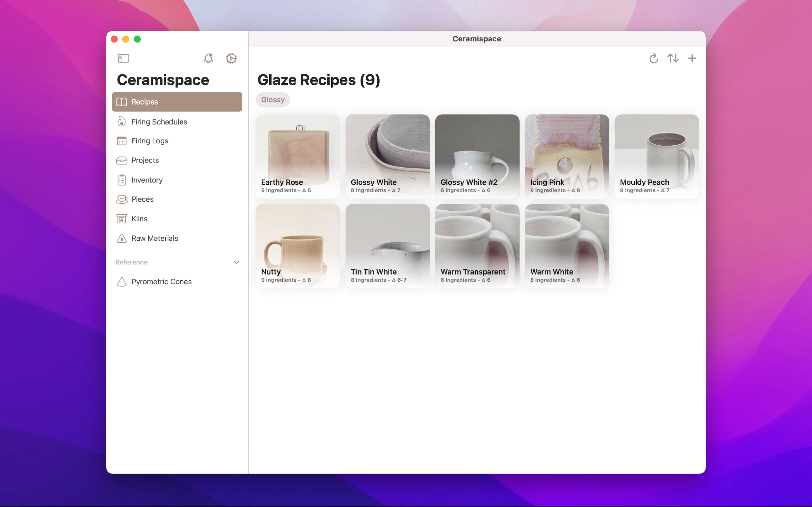Open the Icing Pink recipe
This screenshot has width=812, height=507.
point(567,156)
